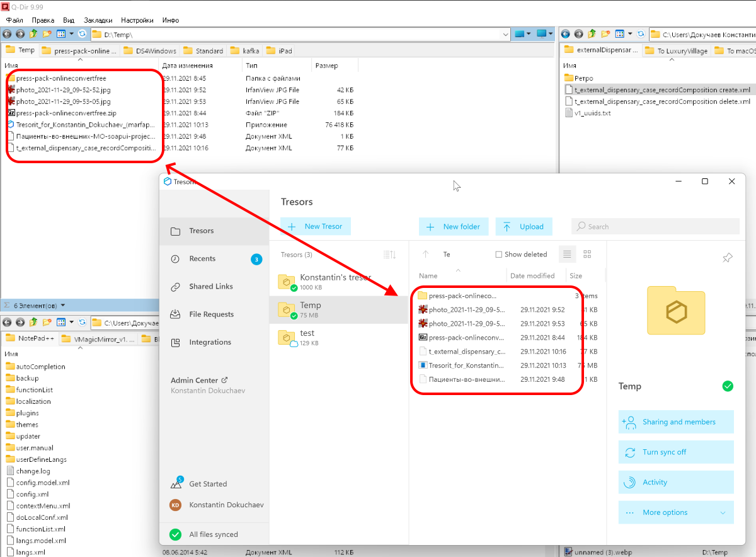Select Konstantin's tresor in the tresor list

coord(339,282)
